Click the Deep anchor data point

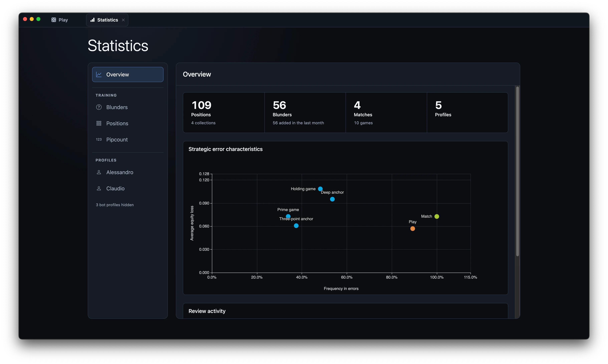[x=332, y=199]
